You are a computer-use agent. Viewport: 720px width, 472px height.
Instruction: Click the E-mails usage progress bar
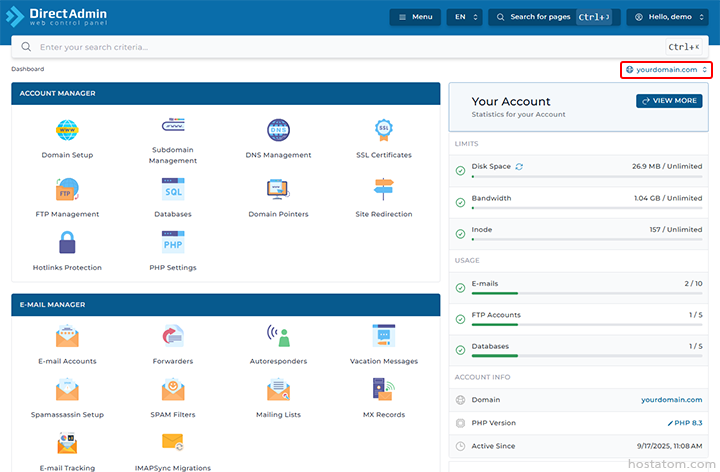coord(586,294)
